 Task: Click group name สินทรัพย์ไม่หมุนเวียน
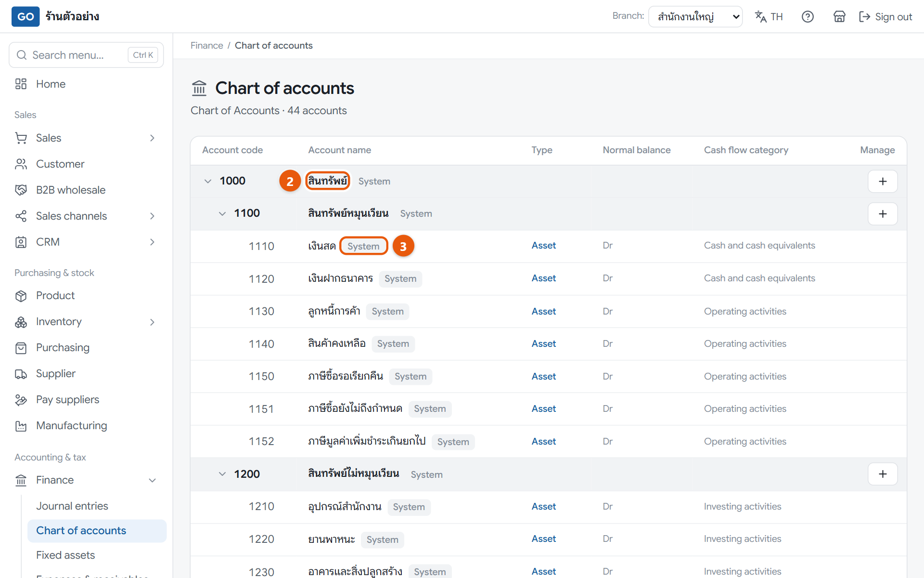coord(354,473)
